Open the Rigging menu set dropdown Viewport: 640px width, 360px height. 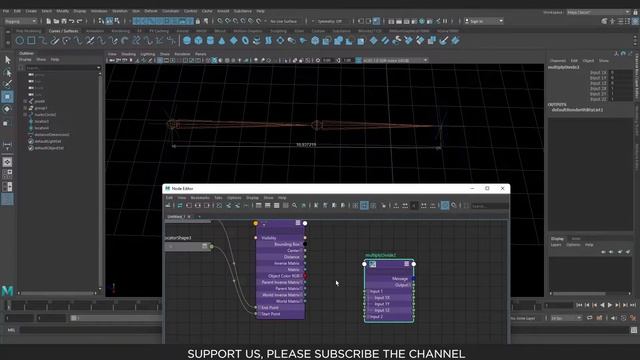click(20, 21)
